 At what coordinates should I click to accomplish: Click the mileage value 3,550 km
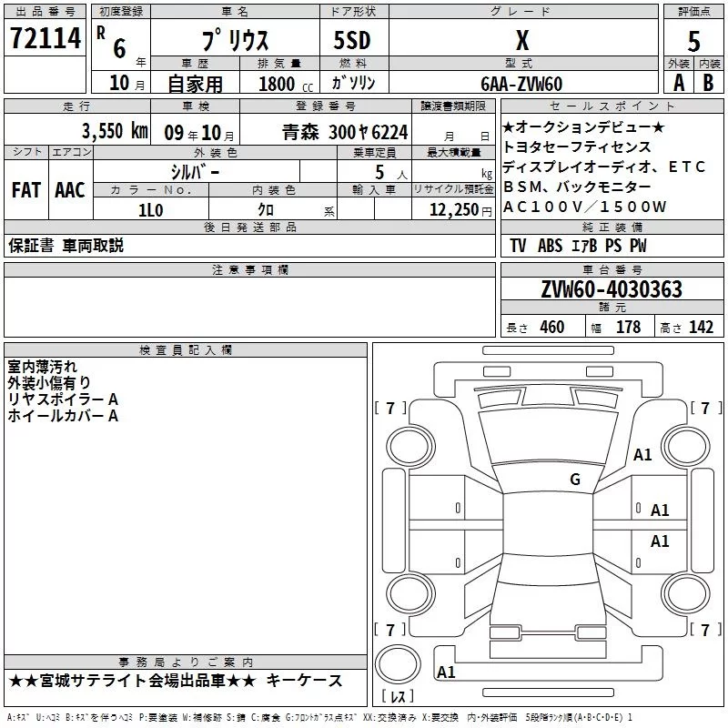pos(114,130)
